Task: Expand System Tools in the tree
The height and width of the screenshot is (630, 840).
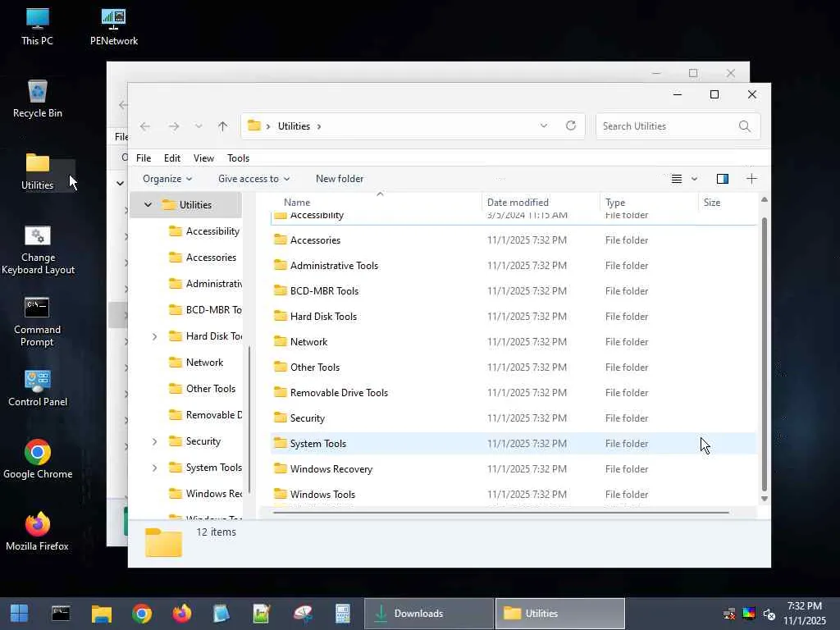Action: pos(154,468)
